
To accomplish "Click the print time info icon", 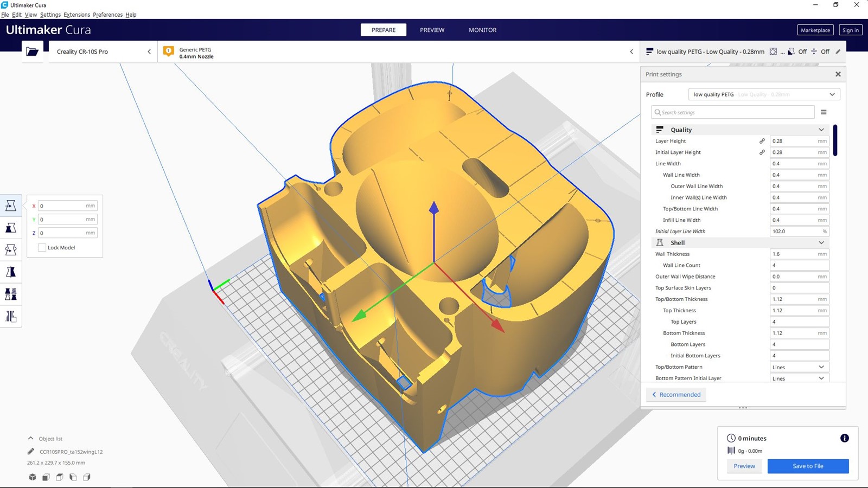I will [845, 438].
